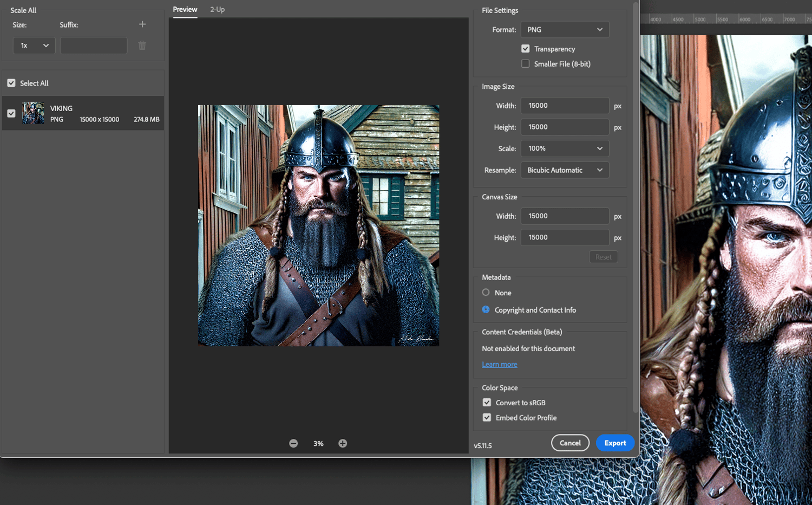
Task: Switch to the 2-Up tab
Action: click(217, 10)
